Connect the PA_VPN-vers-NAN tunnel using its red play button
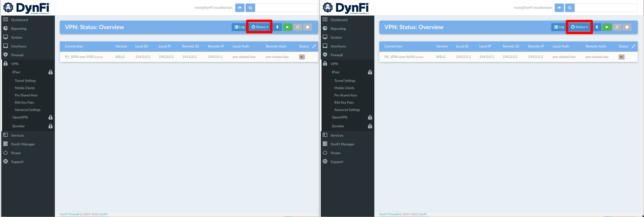This screenshot has width=644, height=217. [x=621, y=57]
